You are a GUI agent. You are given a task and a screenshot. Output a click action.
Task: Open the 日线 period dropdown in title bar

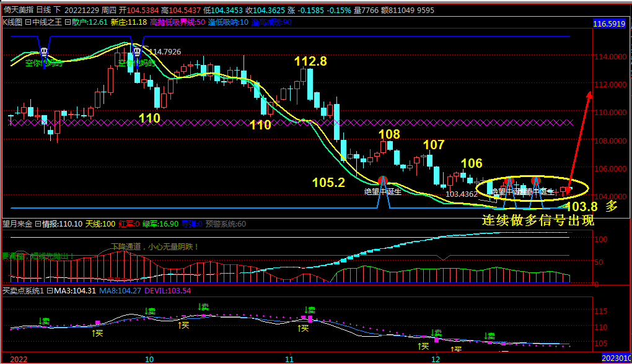[44, 11]
